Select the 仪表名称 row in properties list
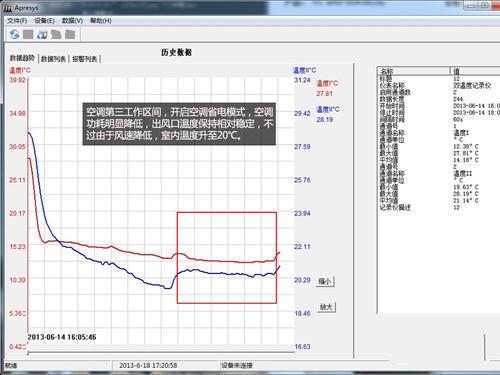The image size is (500, 375). pyautogui.click(x=439, y=86)
